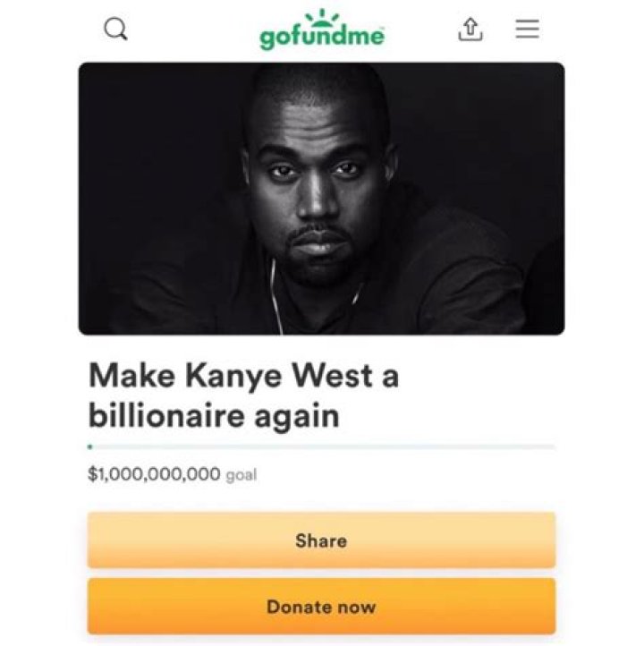
Task: Click the Share button
Action: click(x=322, y=540)
